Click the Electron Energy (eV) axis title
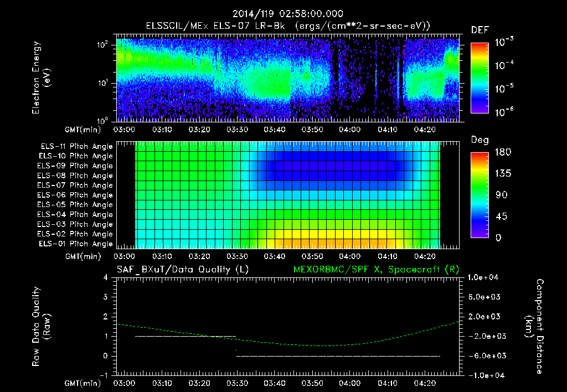This screenshot has width=567, height=392. pyautogui.click(x=41, y=78)
